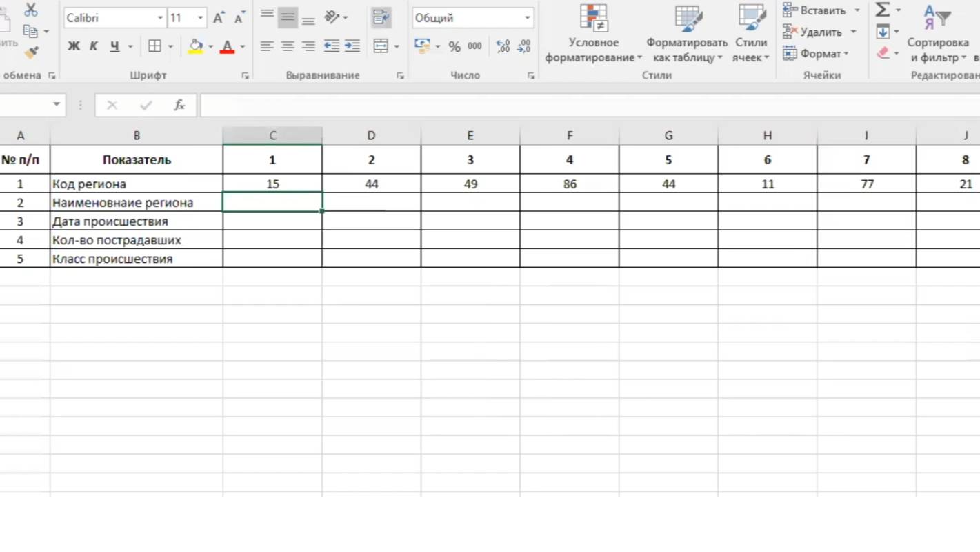The image size is (980, 552).
Task: Open the Insert Function (fx) dialog
Action: (179, 105)
